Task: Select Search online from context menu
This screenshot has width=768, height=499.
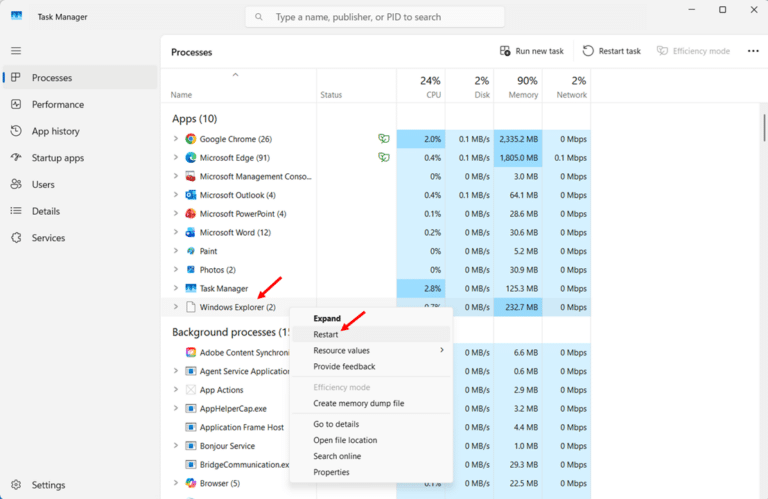Action: (371, 456)
